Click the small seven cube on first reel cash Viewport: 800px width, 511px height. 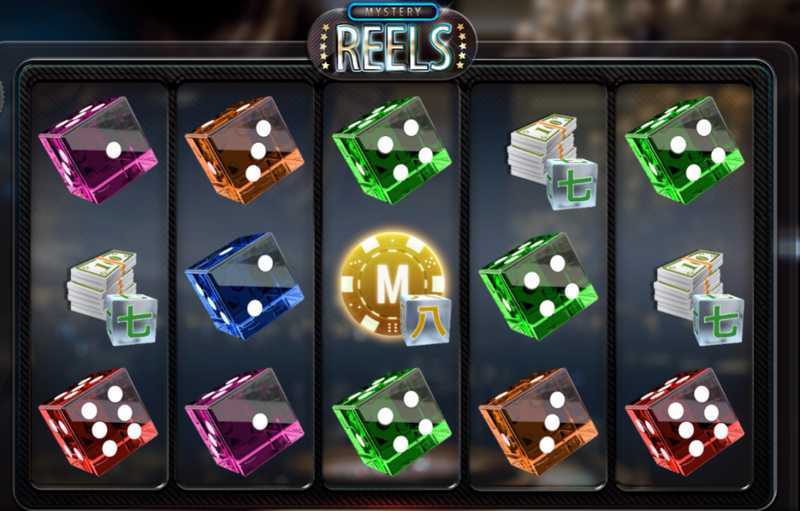tap(132, 320)
